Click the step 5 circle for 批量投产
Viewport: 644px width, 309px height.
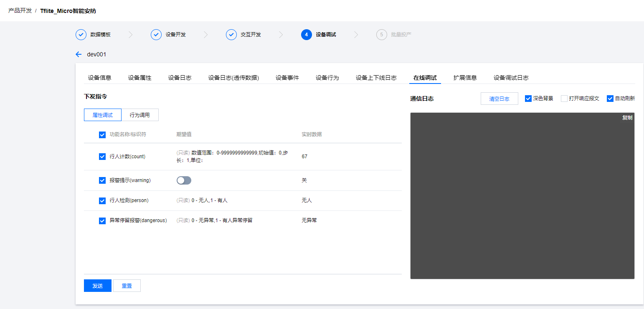tap(382, 35)
